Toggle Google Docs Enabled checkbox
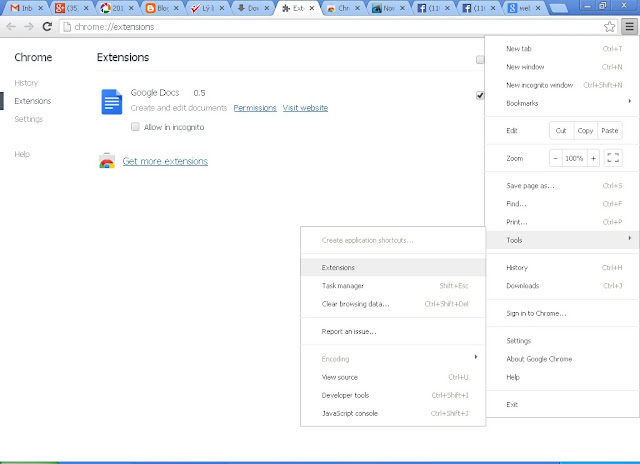Viewport: 640px width, 464px height. (x=480, y=95)
